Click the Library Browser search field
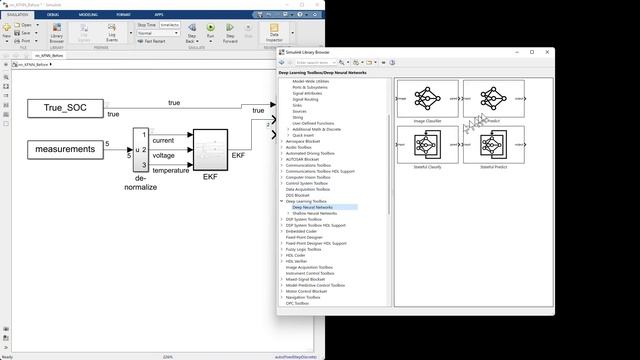The height and width of the screenshot is (360, 640). 316,62
